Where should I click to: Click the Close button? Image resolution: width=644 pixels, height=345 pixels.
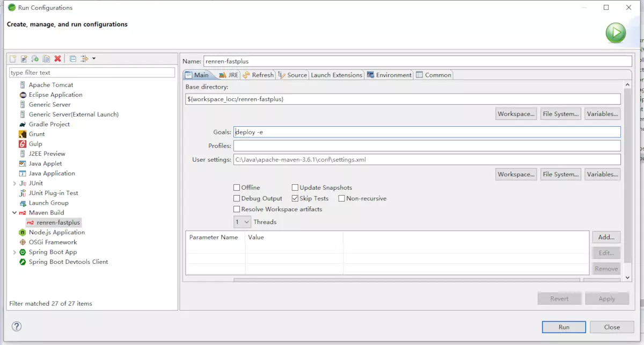[x=612, y=327]
